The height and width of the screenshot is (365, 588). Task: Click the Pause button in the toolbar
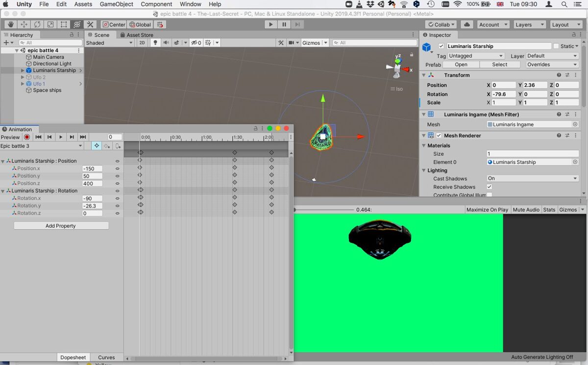(284, 24)
